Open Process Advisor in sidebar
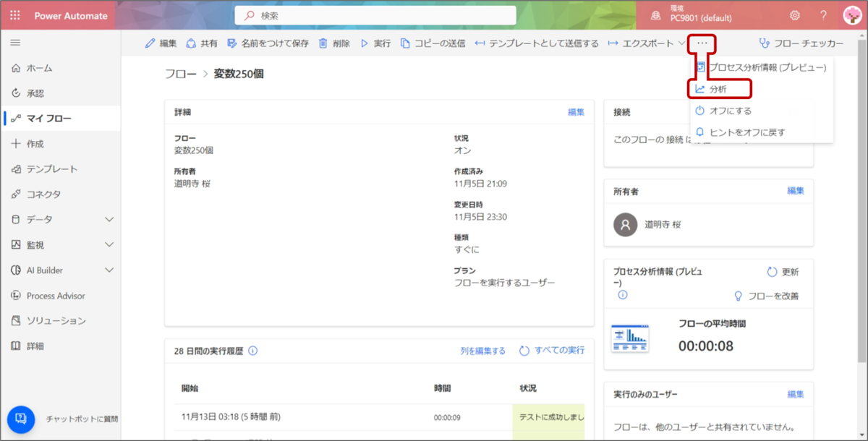The image size is (868, 441). (60, 296)
